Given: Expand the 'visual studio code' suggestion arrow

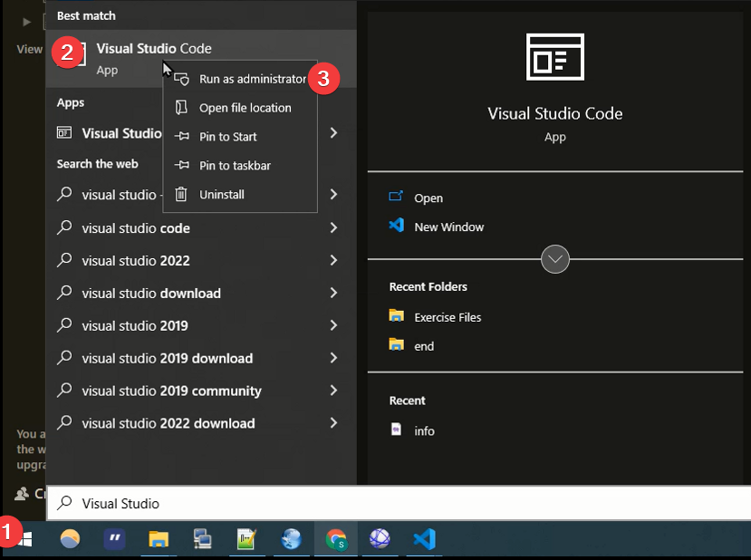Looking at the screenshot, I should 334,227.
